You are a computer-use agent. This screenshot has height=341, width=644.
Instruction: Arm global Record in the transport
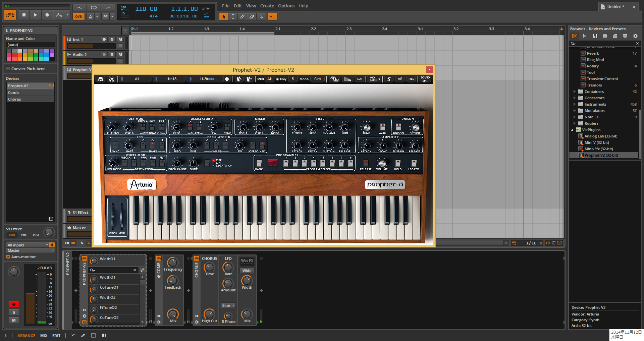tap(47, 15)
